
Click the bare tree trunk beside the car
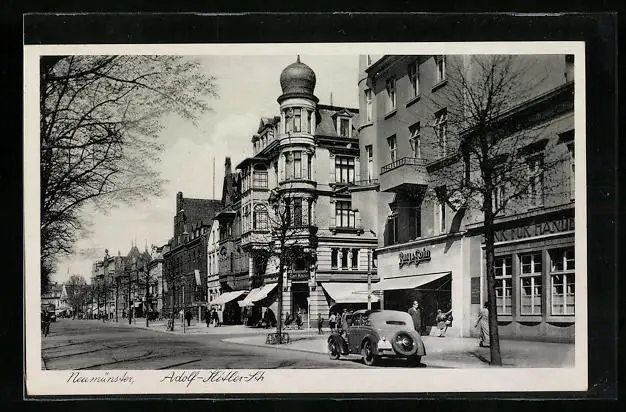pyautogui.click(x=491, y=300)
